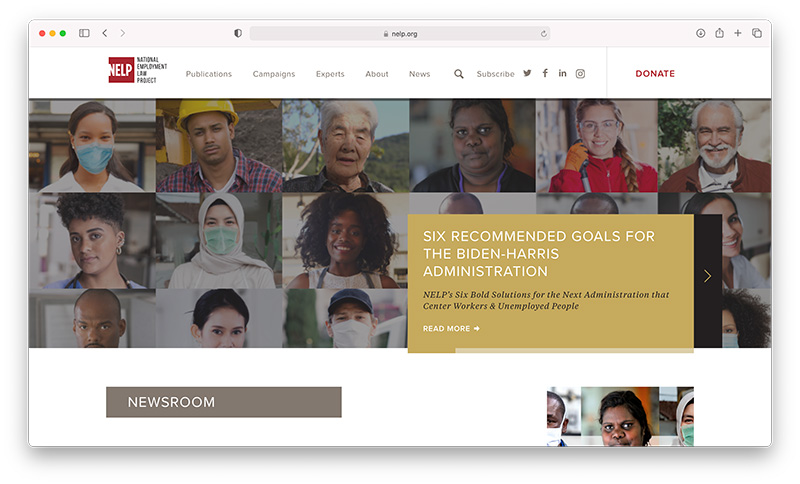Open NELP's Instagram page icon

point(580,74)
